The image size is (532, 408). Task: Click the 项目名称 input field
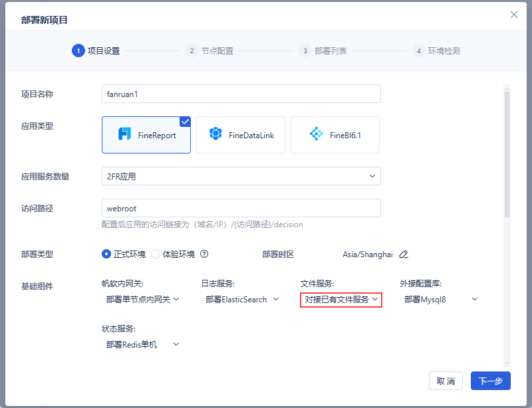(241, 94)
